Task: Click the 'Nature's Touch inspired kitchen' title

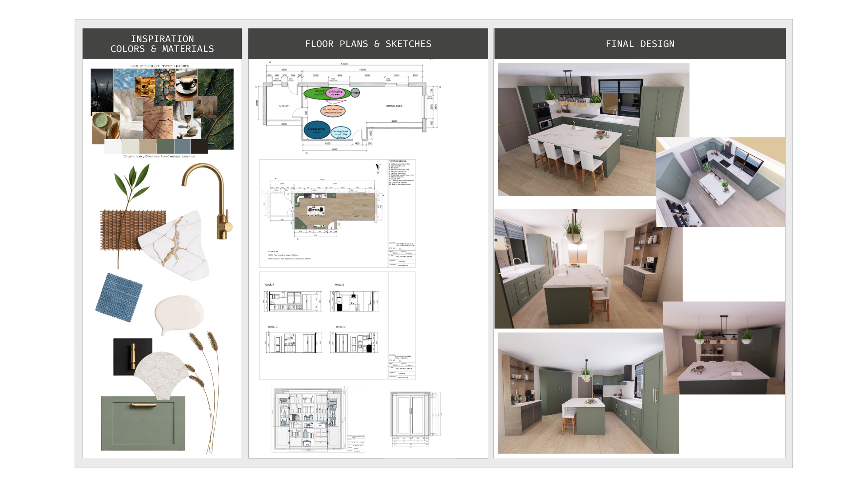Action: pyautogui.click(x=160, y=66)
